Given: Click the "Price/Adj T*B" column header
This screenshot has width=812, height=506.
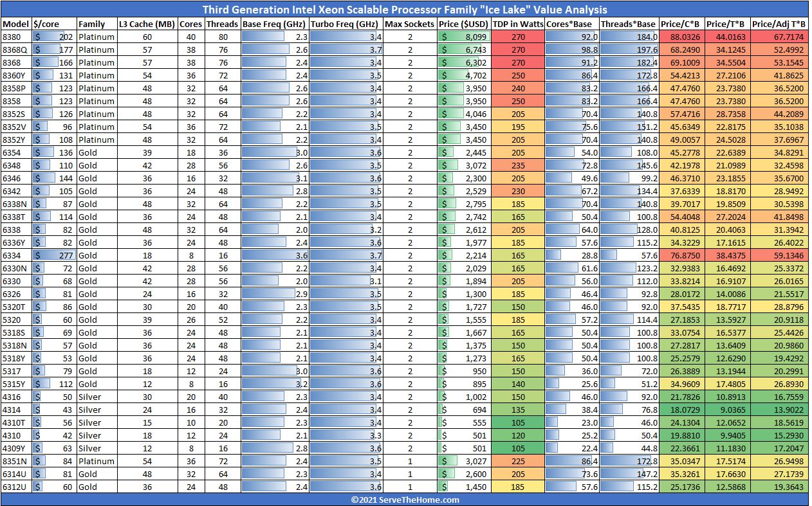Looking at the screenshot, I should [780, 24].
